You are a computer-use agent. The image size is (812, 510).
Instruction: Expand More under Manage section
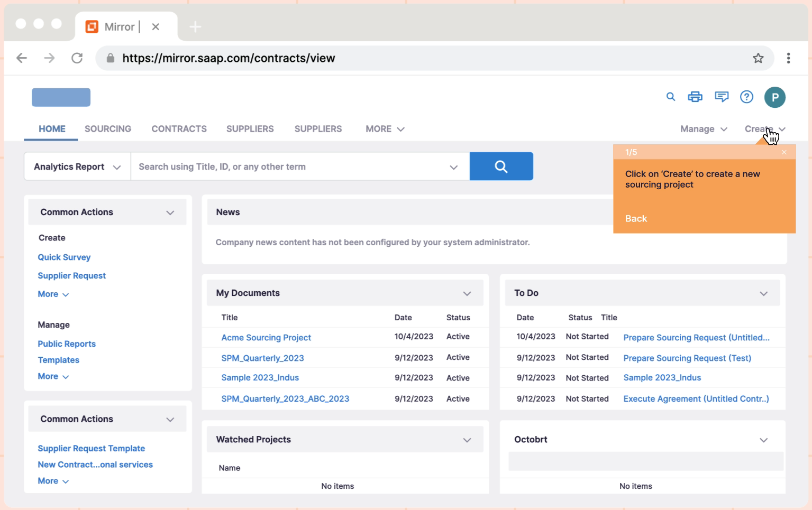[x=53, y=376]
